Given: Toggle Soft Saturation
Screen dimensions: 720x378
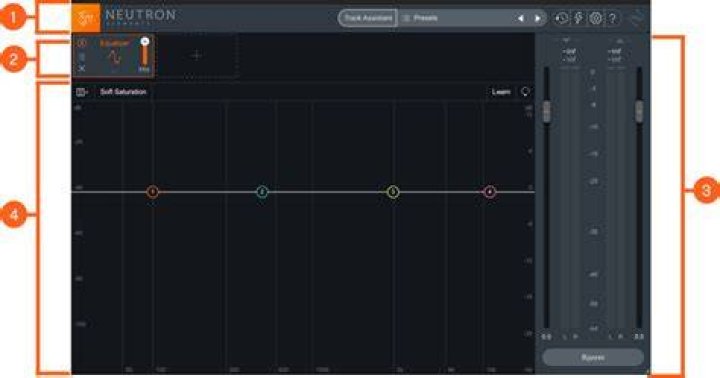Looking at the screenshot, I should tap(123, 92).
